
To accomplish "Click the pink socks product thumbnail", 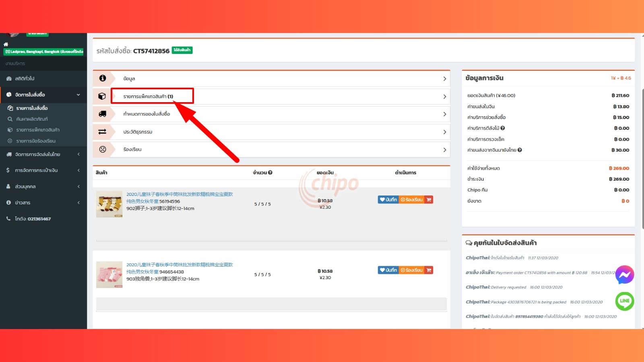I will (109, 274).
